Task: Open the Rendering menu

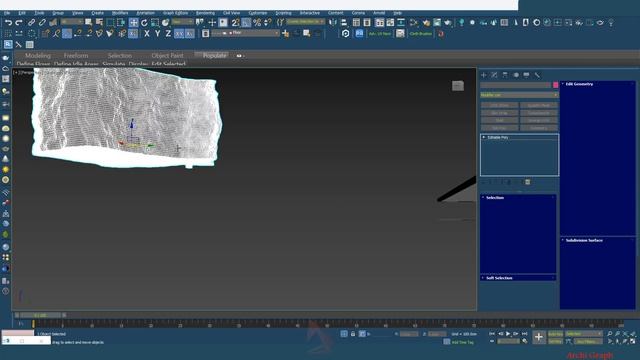Action: coord(205,13)
